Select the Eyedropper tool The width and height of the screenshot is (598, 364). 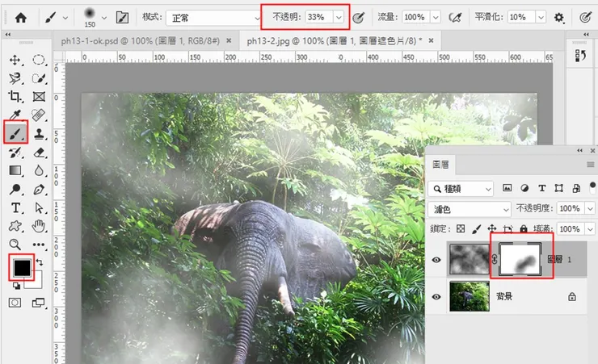(x=15, y=115)
